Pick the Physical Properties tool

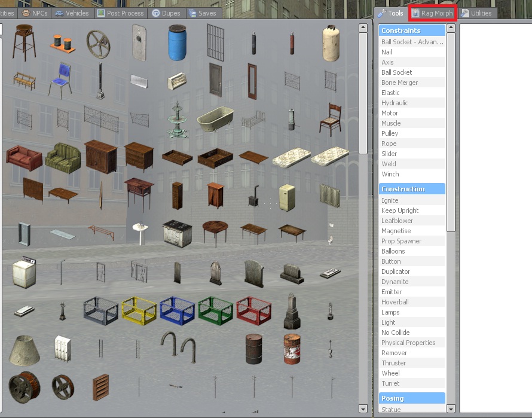tap(412, 343)
